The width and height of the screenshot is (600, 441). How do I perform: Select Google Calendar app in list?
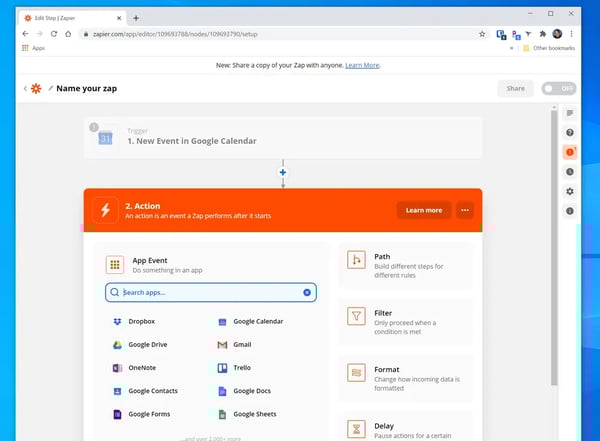251,322
